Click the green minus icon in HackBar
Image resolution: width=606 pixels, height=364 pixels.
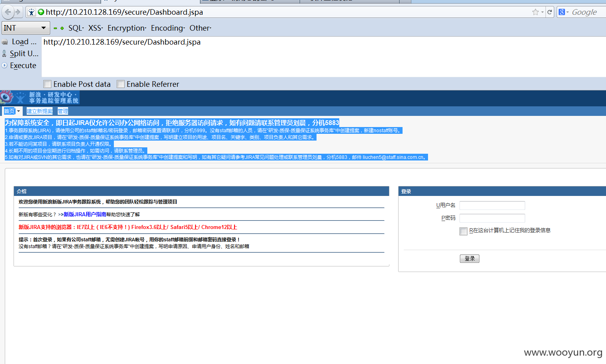tap(55, 28)
